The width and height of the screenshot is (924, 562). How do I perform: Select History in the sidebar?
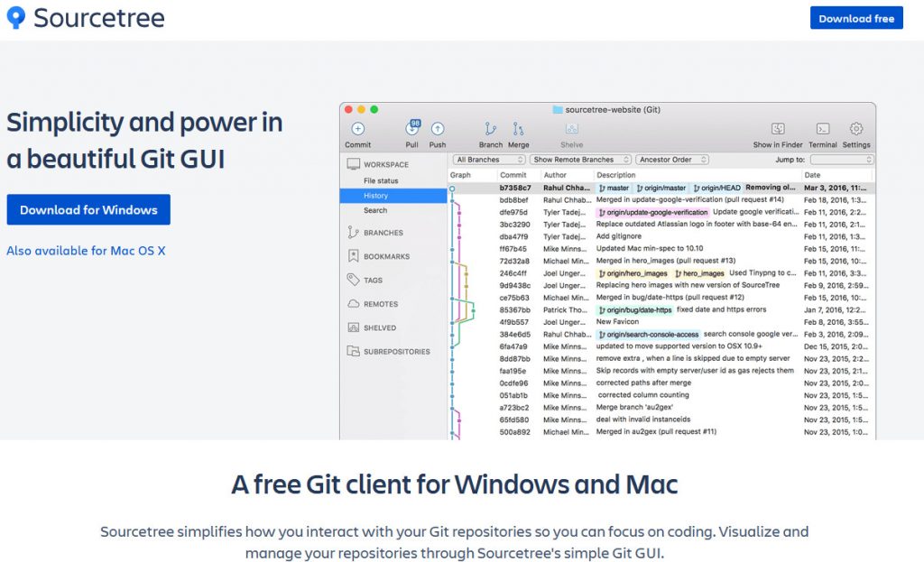393,196
